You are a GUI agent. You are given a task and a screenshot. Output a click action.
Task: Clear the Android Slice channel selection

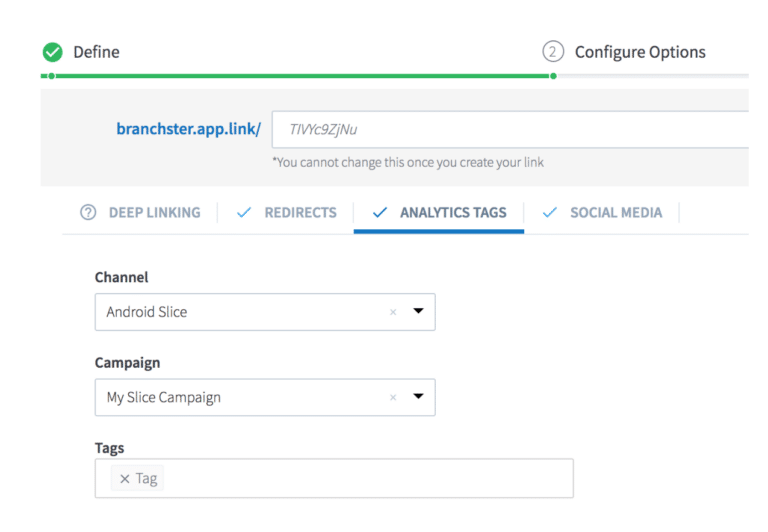click(393, 312)
